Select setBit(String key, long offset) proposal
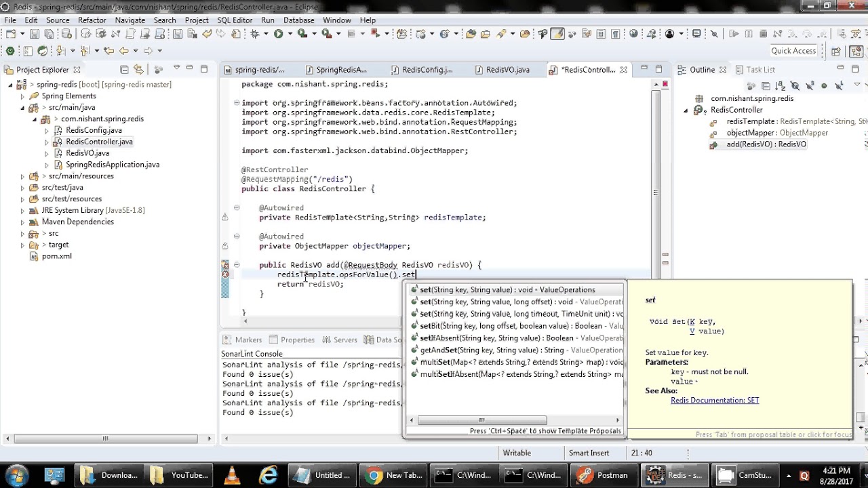The height and width of the screenshot is (488, 868). click(515, 326)
